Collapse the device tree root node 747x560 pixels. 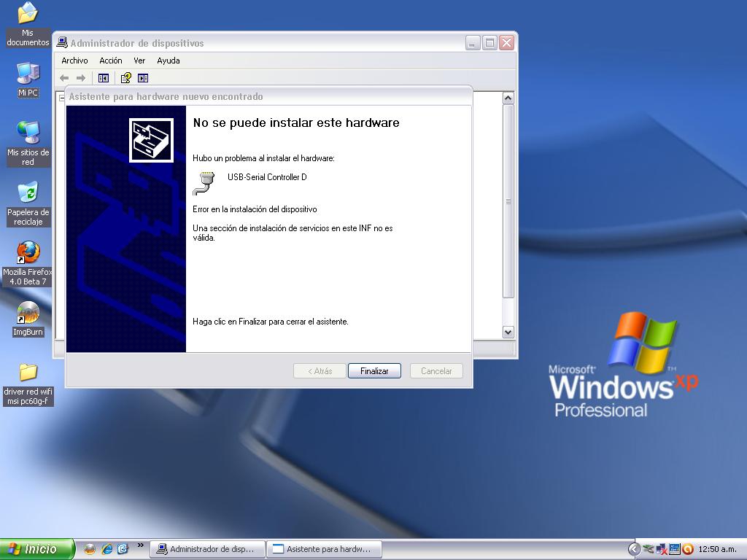(x=63, y=98)
